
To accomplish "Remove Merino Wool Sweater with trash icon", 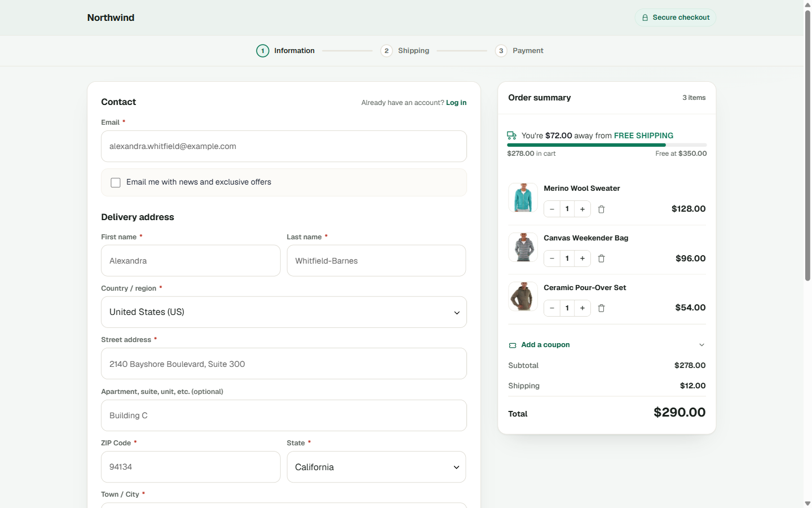I will click(601, 209).
